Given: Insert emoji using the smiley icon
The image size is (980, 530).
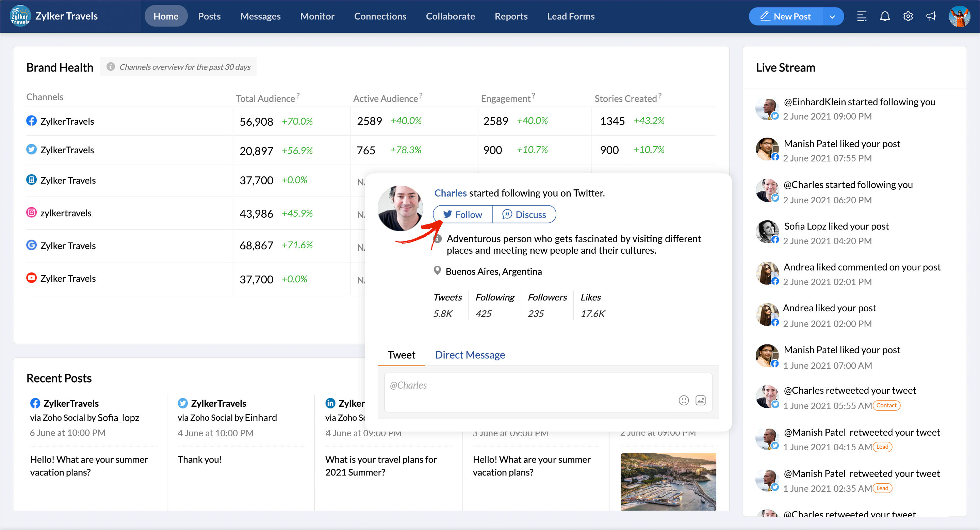Looking at the screenshot, I should (x=683, y=400).
